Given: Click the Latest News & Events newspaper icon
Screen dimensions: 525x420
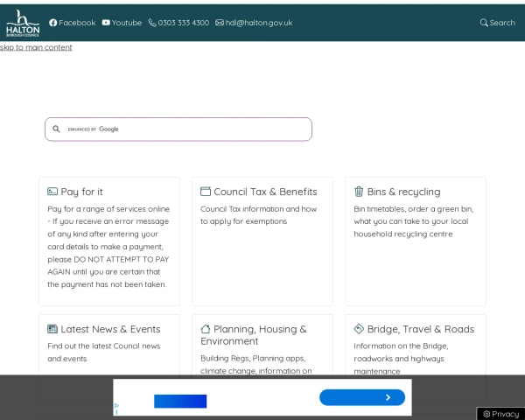Looking at the screenshot, I should click(x=52, y=329).
